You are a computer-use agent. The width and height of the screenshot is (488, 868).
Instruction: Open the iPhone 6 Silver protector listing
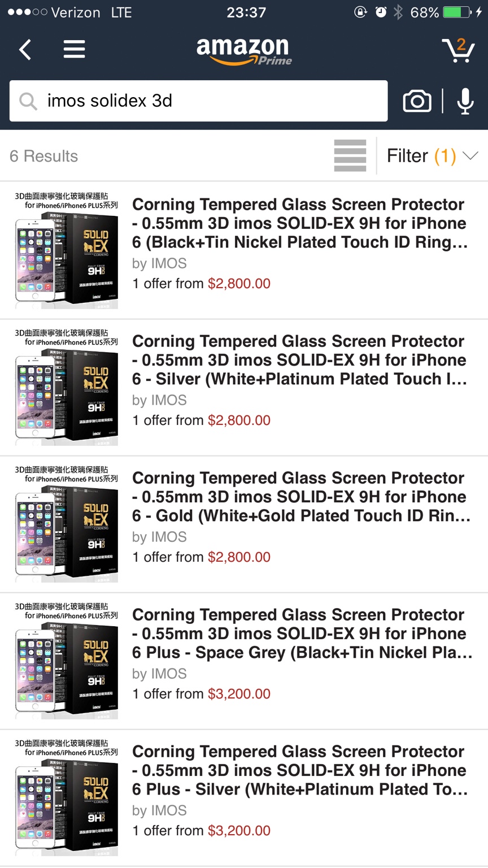pos(299,360)
